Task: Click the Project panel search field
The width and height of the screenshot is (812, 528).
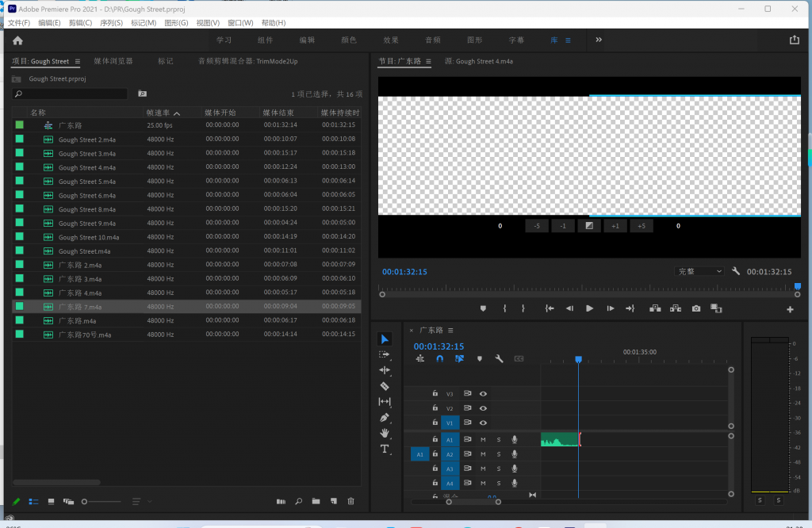Action: pos(70,94)
